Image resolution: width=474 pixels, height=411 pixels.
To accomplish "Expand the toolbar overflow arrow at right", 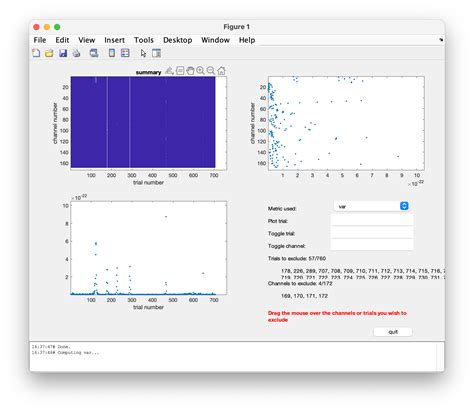I will click(x=441, y=40).
